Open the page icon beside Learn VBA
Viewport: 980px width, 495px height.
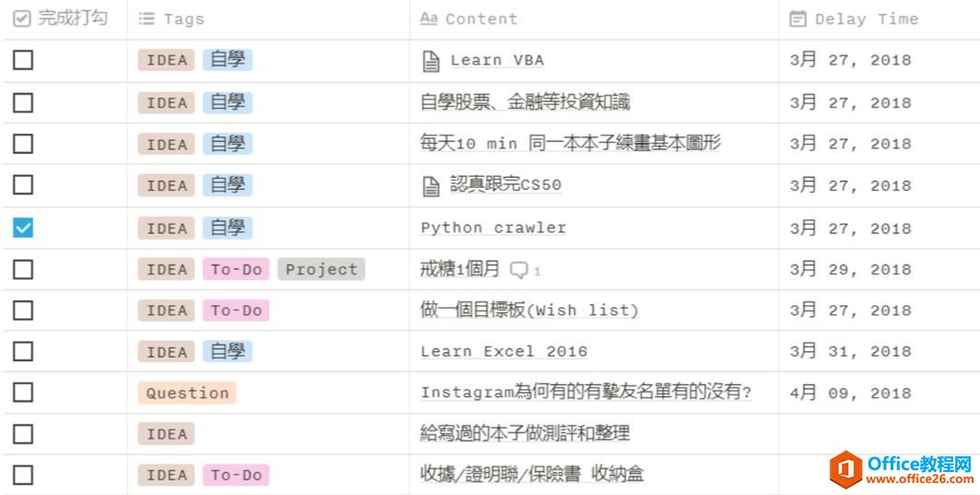click(x=431, y=62)
